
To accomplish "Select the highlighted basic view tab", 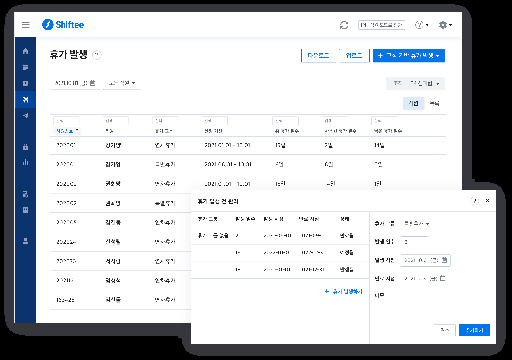I will click(x=414, y=103).
